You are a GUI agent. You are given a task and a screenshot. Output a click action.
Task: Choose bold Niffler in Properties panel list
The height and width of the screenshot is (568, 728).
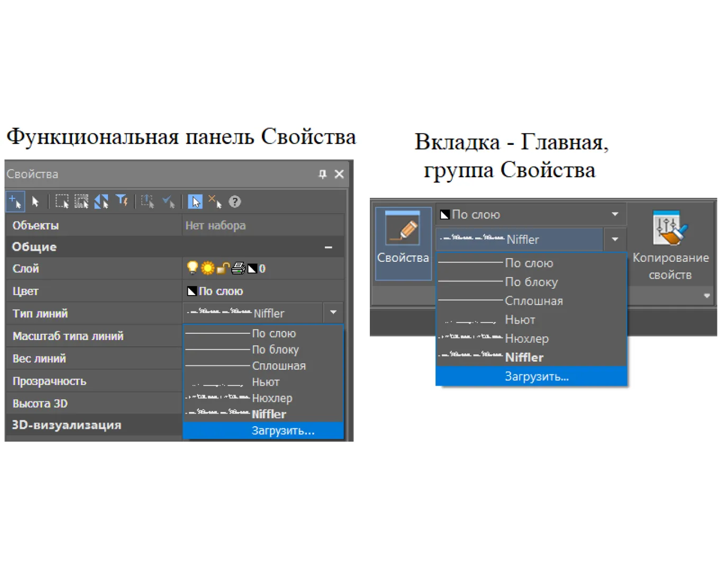(x=263, y=414)
